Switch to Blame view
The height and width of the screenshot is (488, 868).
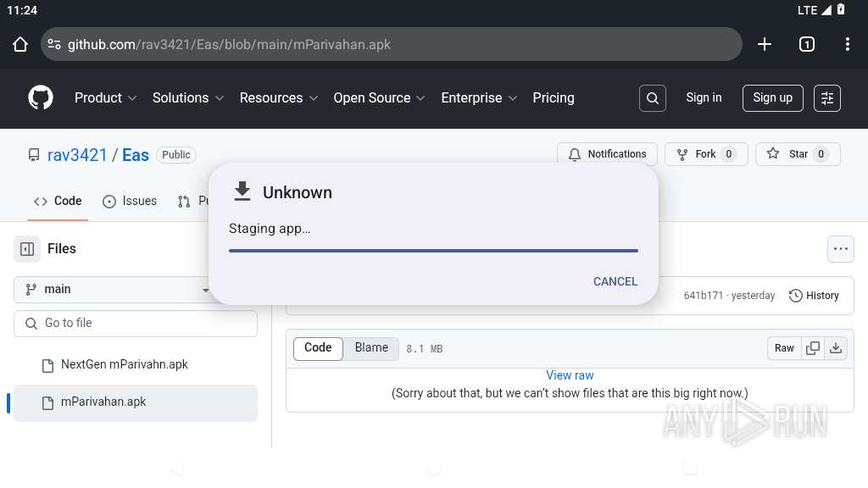371,348
